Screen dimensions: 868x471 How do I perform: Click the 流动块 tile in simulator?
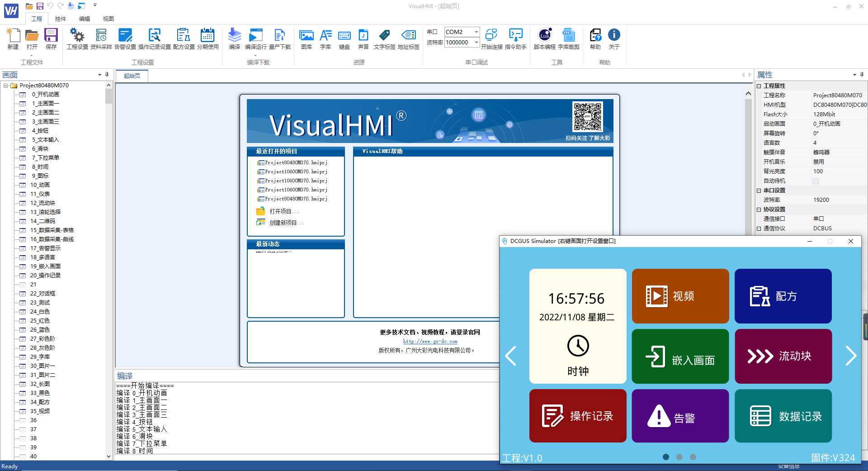coord(783,356)
